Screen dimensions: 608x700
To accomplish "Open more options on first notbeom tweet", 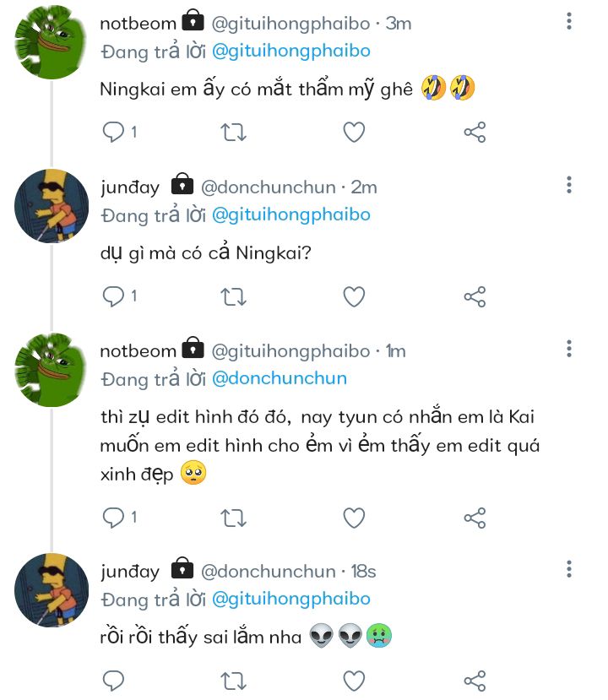I will (569, 19).
